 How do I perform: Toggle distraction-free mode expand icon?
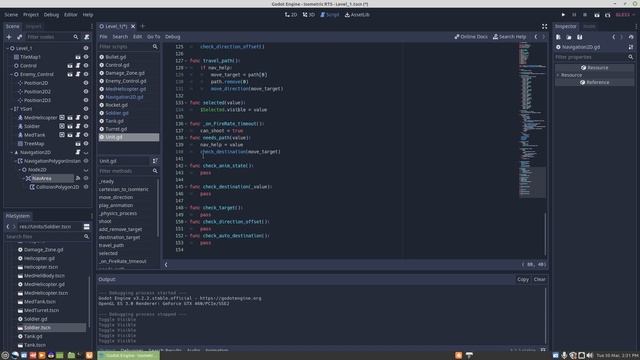coord(544,26)
